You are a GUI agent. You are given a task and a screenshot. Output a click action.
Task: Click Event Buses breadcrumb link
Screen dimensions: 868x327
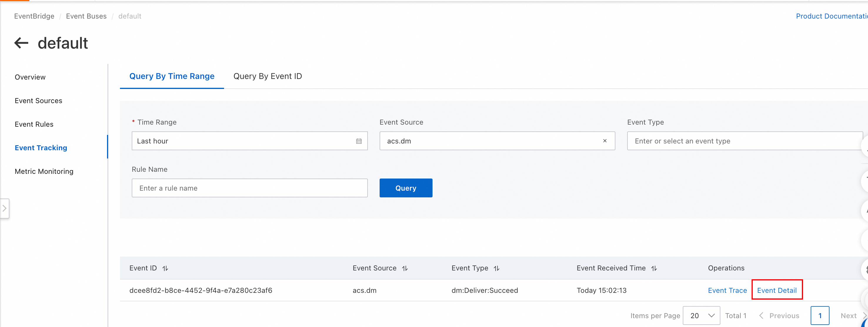click(86, 16)
